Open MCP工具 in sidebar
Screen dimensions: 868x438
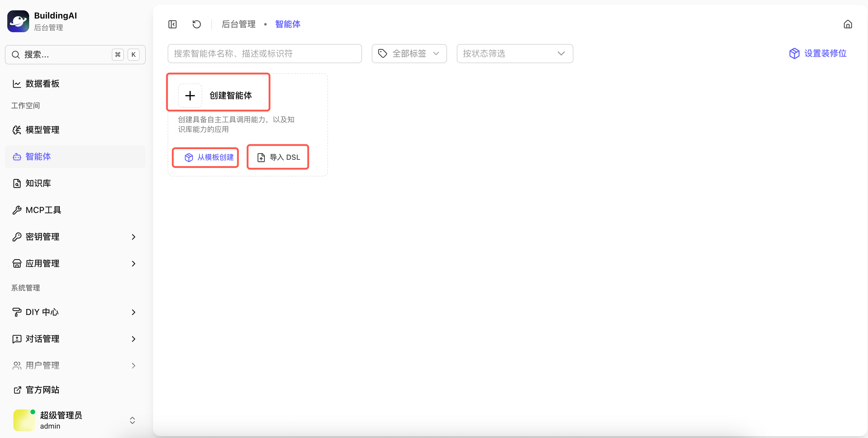tap(43, 210)
